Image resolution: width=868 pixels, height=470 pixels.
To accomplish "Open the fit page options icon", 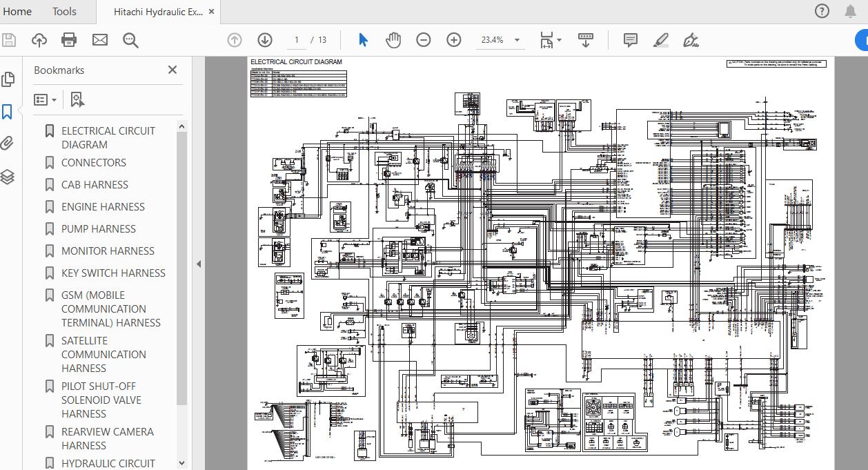I will (x=546, y=40).
